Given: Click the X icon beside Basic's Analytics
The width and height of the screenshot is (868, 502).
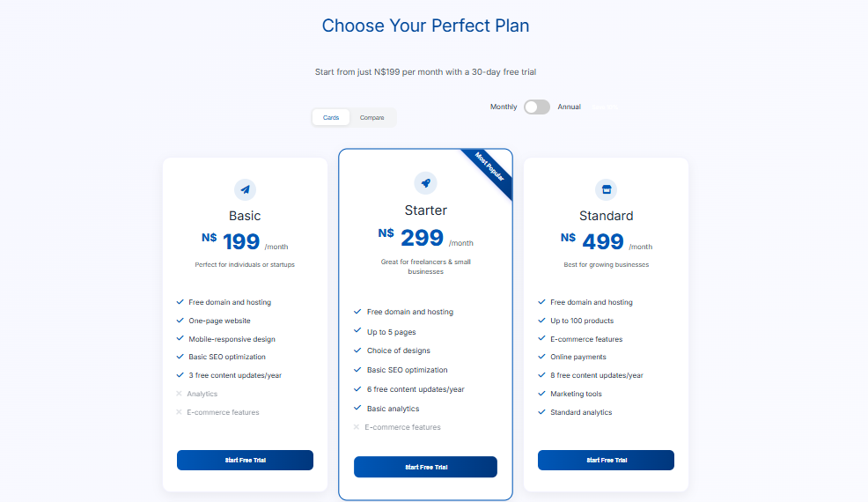Looking at the screenshot, I should tap(179, 394).
